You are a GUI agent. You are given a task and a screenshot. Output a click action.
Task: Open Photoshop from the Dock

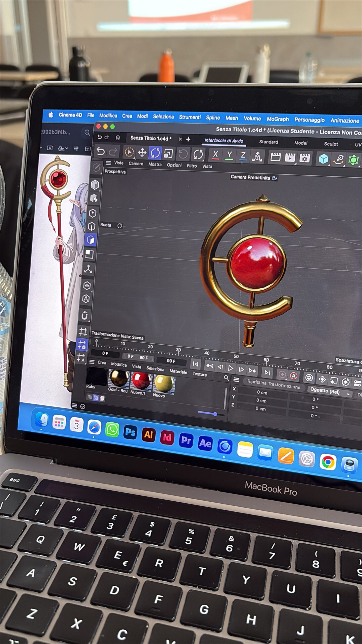[x=130, y=432]
